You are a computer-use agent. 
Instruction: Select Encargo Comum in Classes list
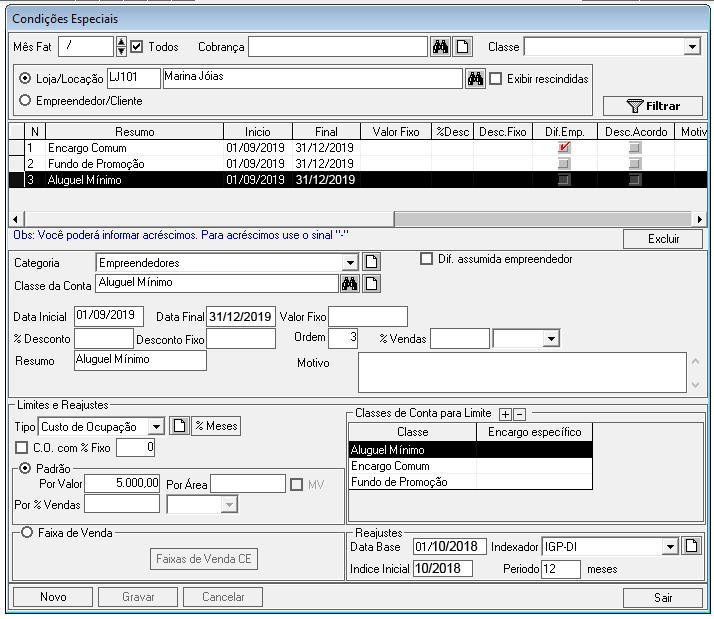point(470,466)
